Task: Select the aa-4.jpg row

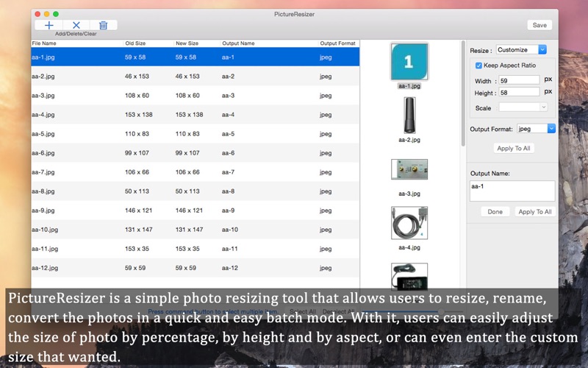Action: 195,115
